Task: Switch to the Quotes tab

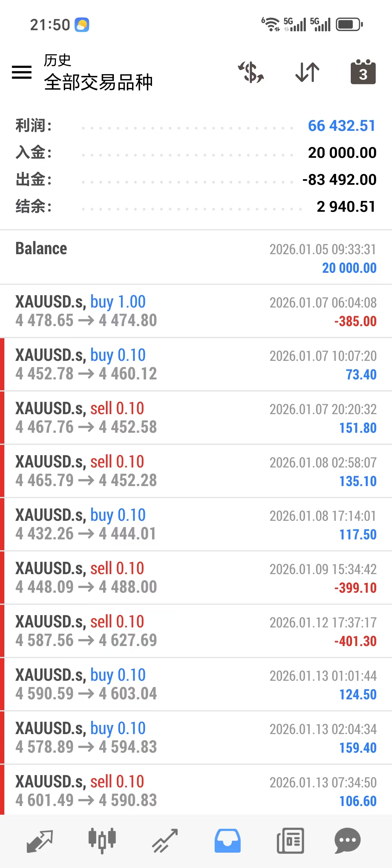Action: [x=40, y=841]
